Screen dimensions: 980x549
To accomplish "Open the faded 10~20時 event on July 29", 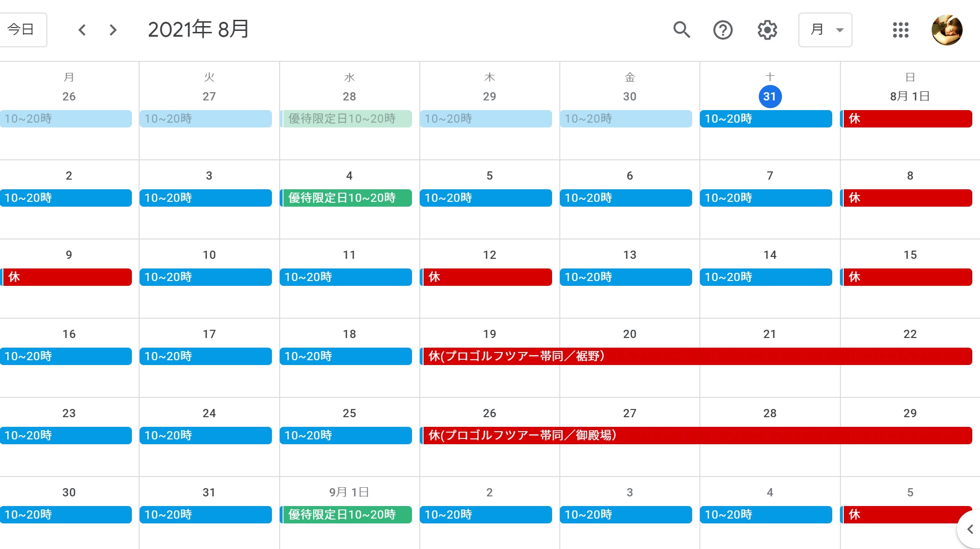I will pyautogui.click(x=486, y=119).
